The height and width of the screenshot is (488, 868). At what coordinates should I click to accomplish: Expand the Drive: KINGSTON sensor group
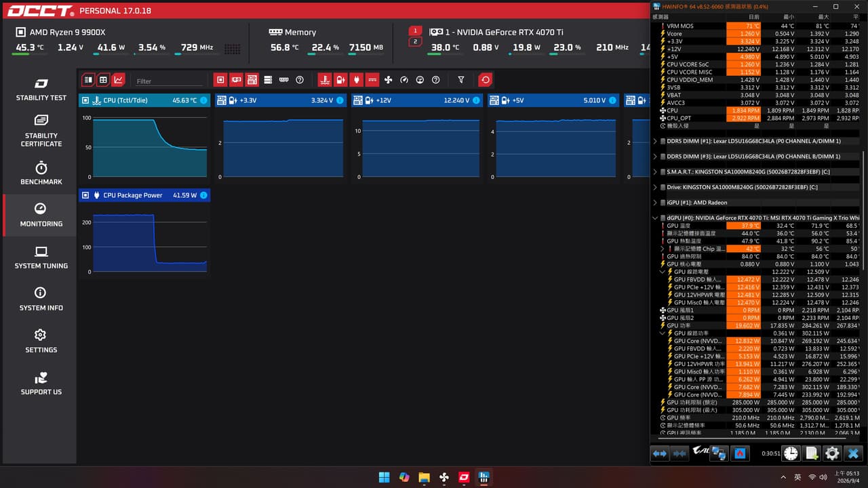click(x=655, y=187)
